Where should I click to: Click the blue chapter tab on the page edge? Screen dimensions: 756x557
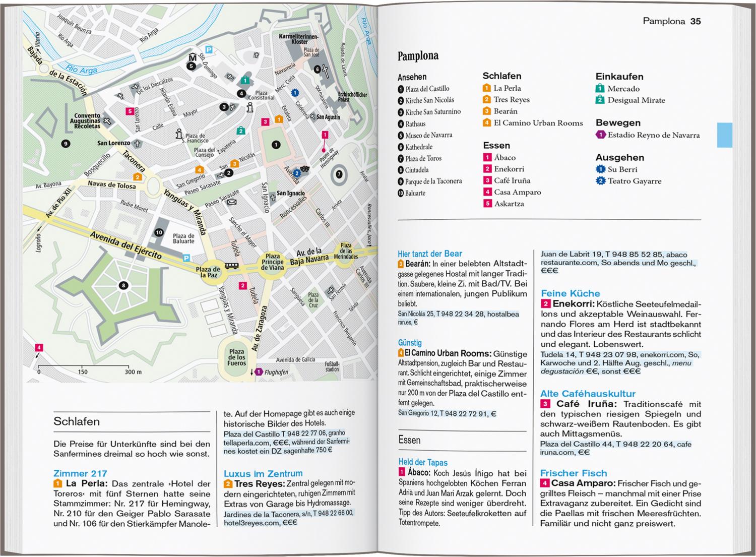click(724, 135)
